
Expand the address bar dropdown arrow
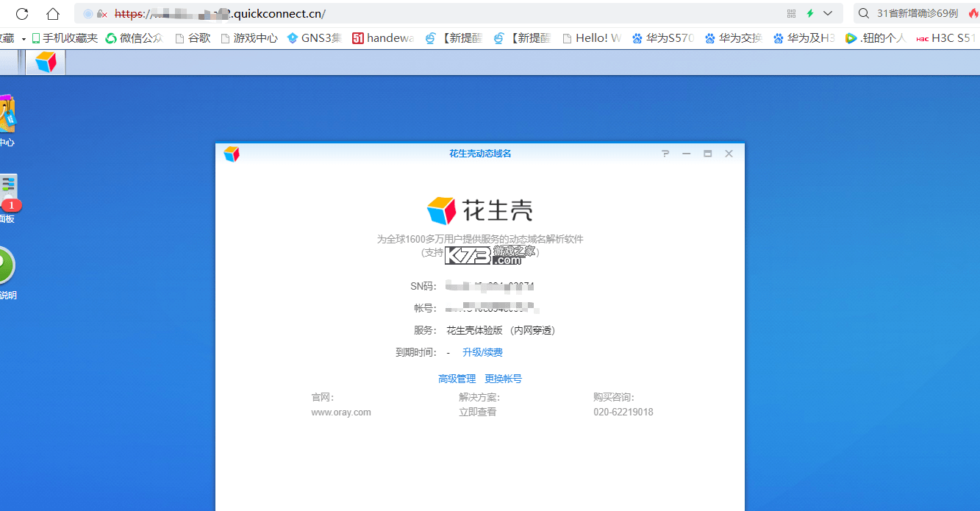click(829, 13)
